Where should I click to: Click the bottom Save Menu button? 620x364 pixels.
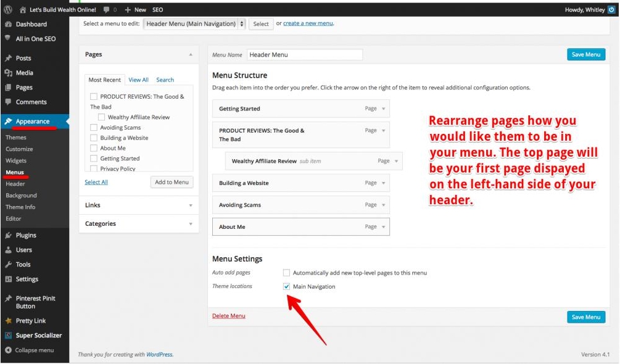point(586,317)
